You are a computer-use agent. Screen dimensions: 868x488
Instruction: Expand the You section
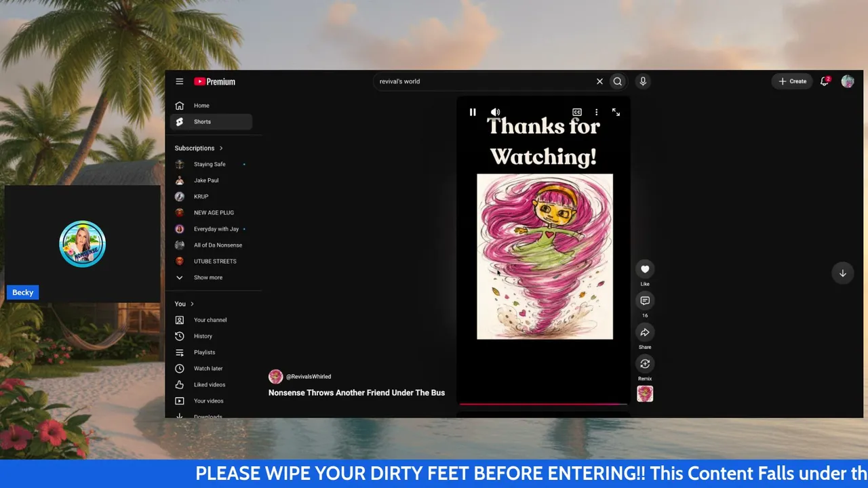(184, 304)
